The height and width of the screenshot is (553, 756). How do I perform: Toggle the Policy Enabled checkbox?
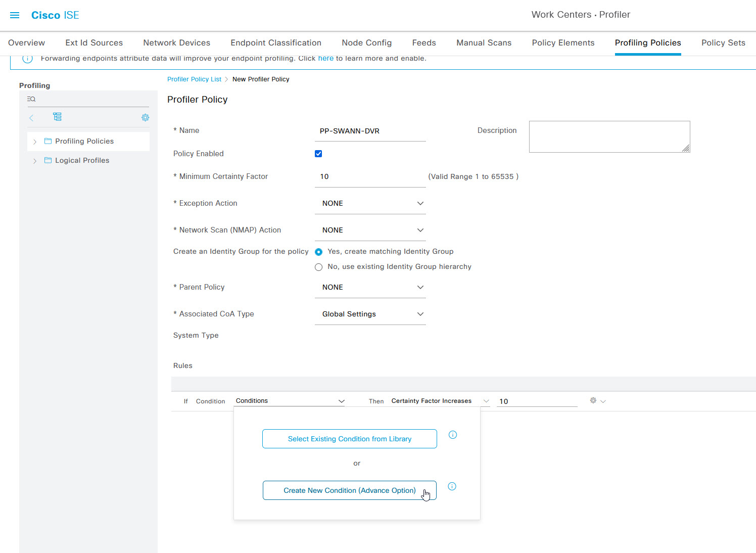point(318,154)
